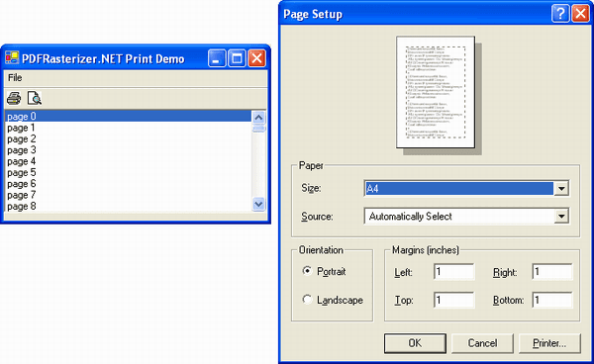Click the page list scroll up arrow
594x364 pixels.
[258, 118]
